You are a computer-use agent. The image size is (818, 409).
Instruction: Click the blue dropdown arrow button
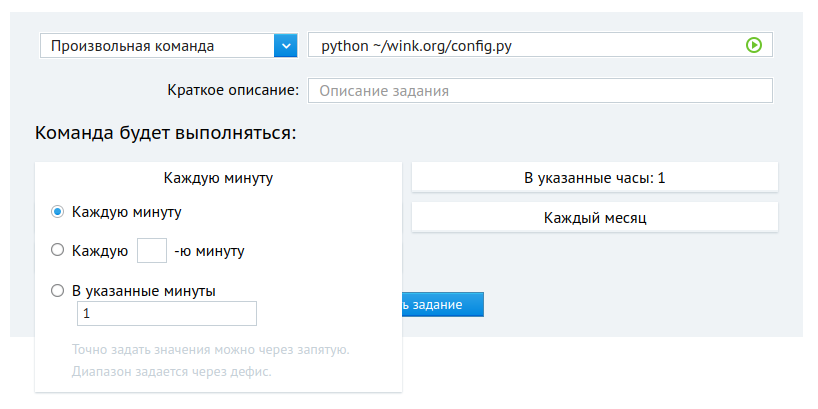(x=285, y=46)
